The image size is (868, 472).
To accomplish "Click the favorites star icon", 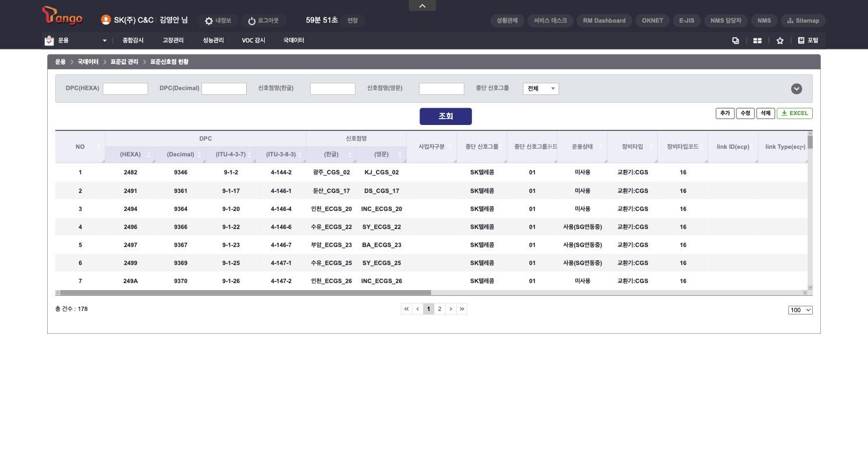I will [x=780, y=41].
